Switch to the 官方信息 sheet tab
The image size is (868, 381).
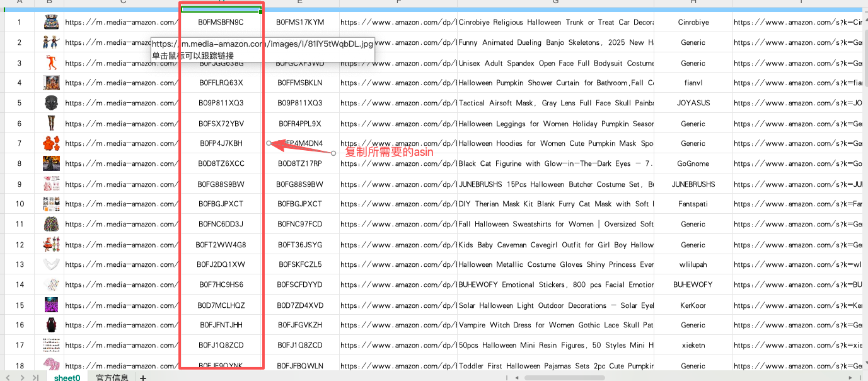(x=112, y=377)
